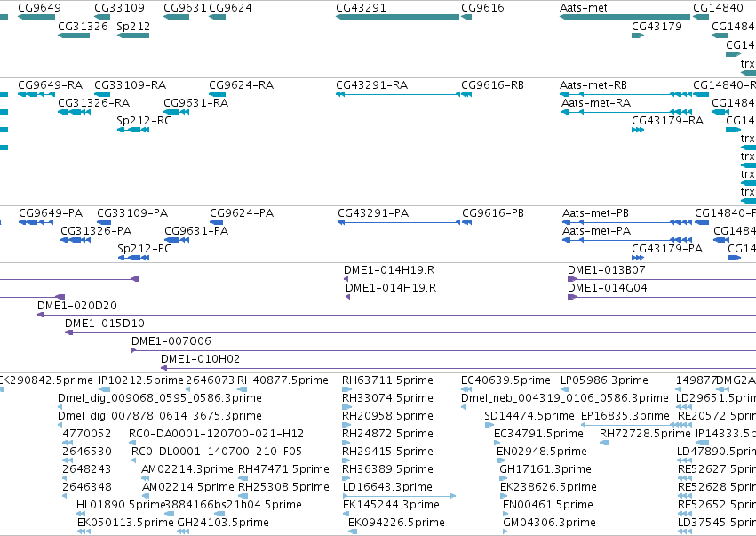The height and width of the screenshot is (536, 756).
Task: Open Dmel_dig_009068_0595_0586.3prime entry
Action: pos(160,398)
